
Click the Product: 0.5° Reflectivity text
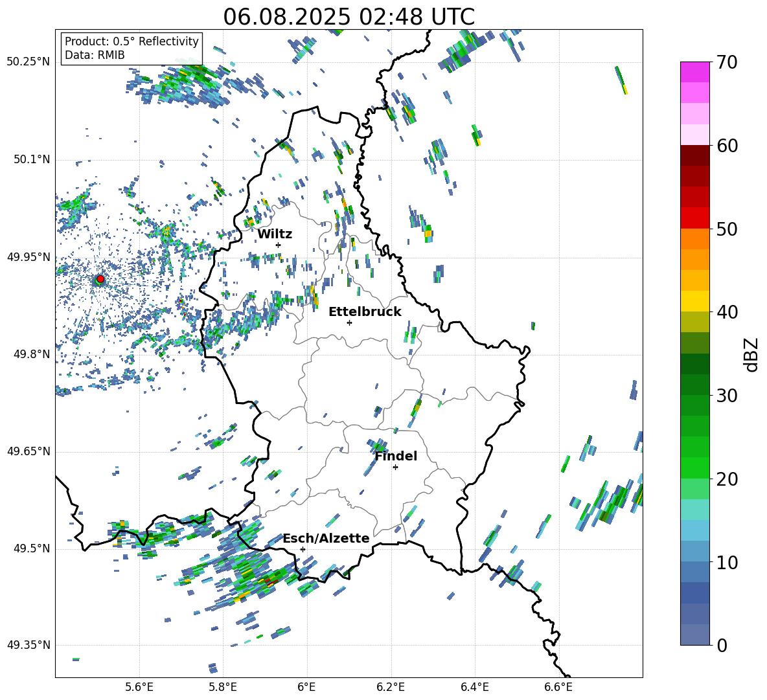132,41
